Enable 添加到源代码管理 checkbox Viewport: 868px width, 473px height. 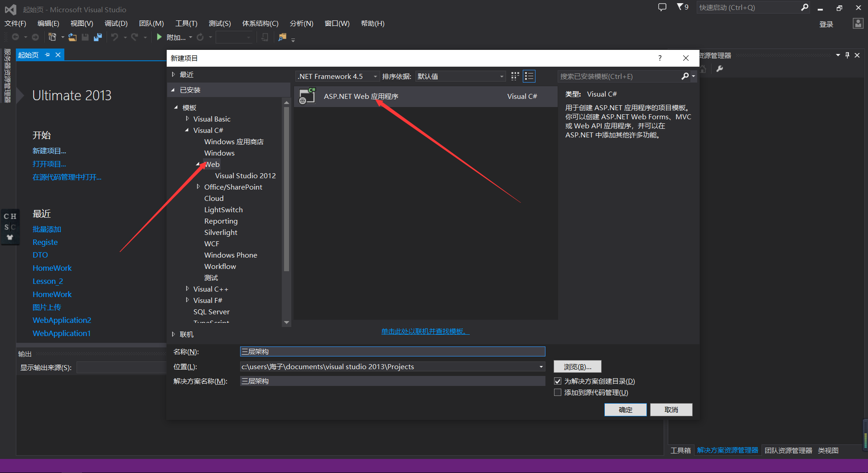(x=558, y=392)
